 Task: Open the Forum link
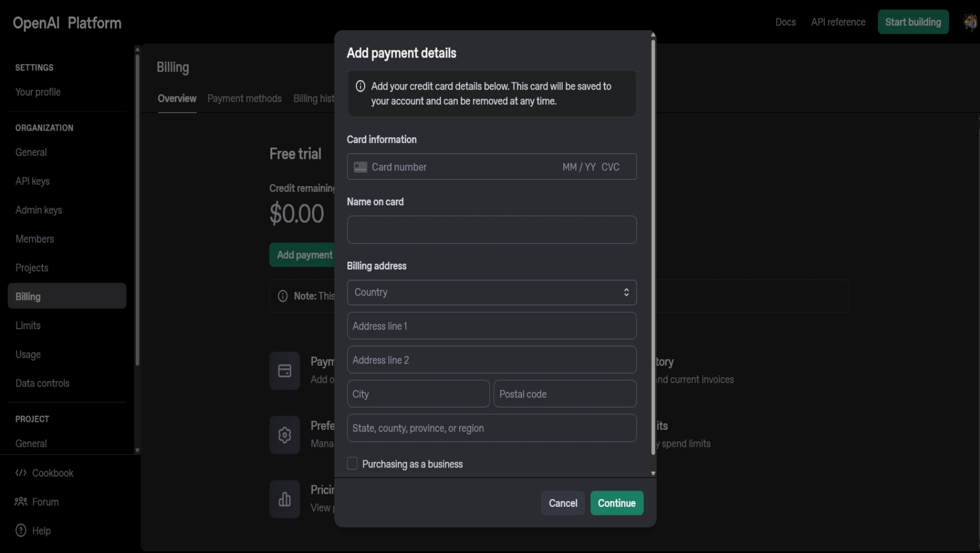[x=46, y=501]
